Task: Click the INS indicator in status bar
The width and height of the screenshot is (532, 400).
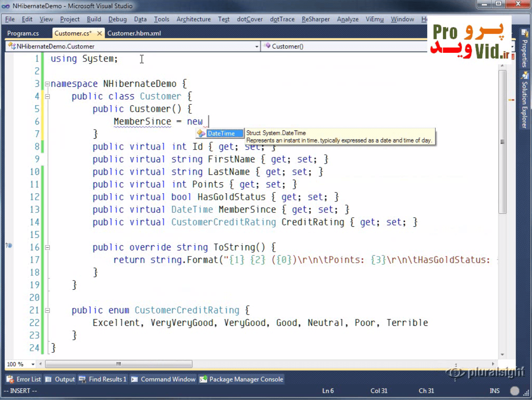Action: [x=494, y=391]
